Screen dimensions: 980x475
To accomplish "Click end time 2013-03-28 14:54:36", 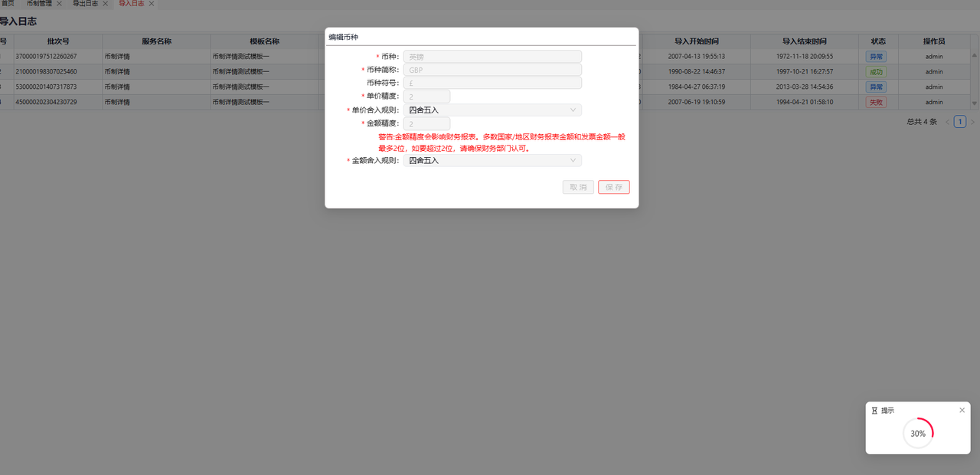I will tap(805, 87).
